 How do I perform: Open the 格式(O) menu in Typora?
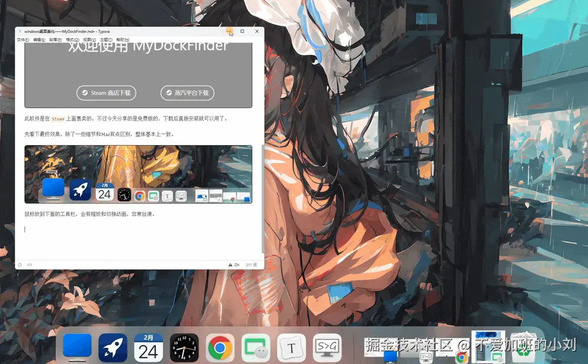click(x=72, y=40)
